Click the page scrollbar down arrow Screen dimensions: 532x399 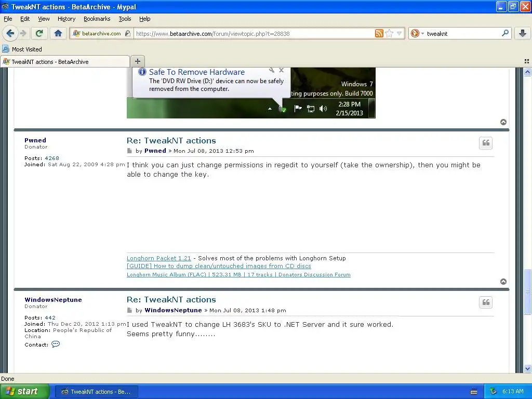pos(527,368)
